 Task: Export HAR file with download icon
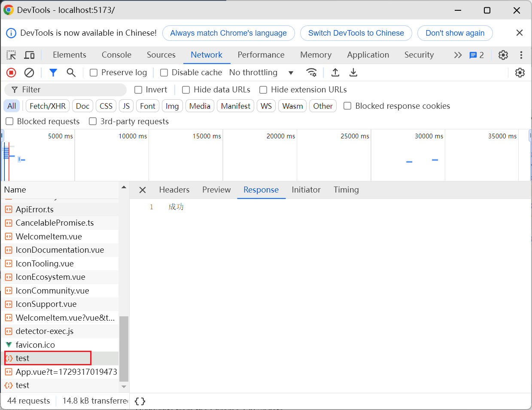click(353, 73)
